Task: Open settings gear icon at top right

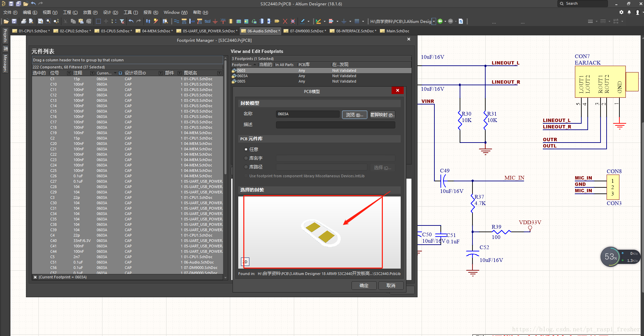Action: (621, 12)
